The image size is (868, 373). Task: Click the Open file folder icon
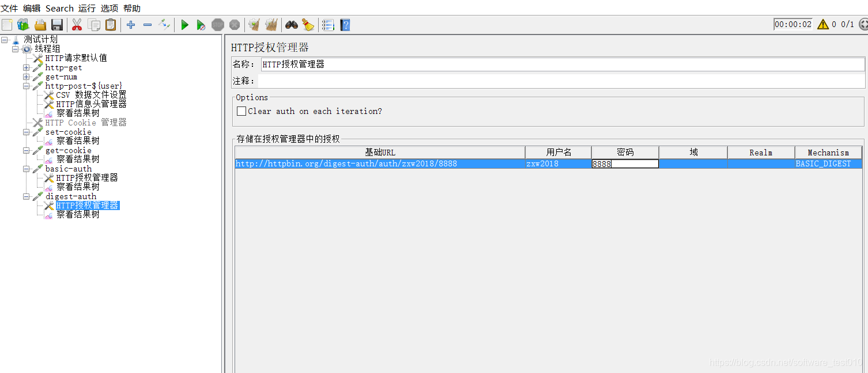[40, 25]
